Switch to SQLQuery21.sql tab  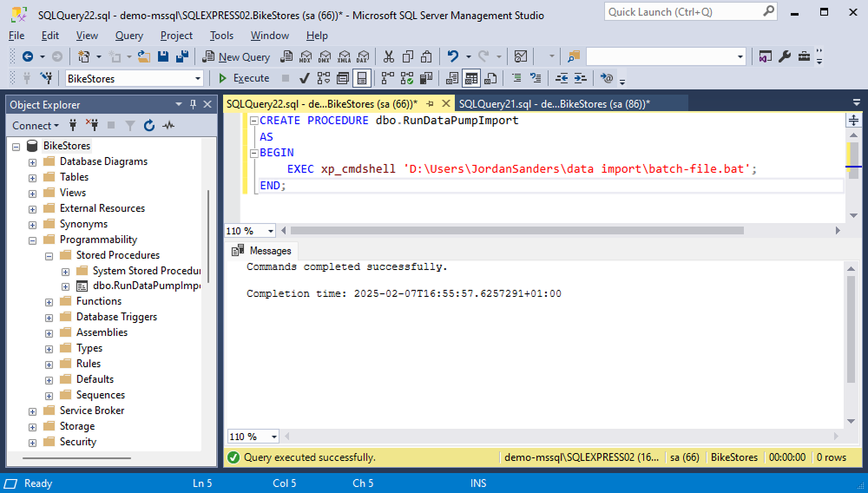554,103
